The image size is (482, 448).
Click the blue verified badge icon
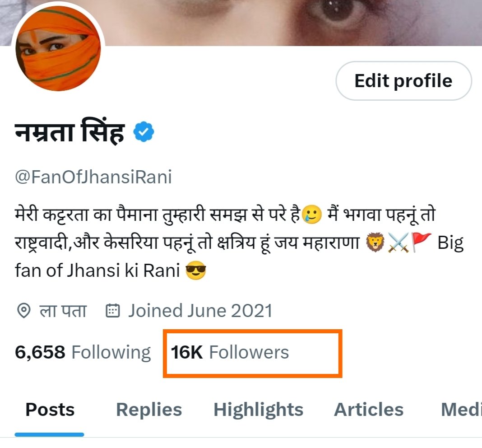coord(144,132)
